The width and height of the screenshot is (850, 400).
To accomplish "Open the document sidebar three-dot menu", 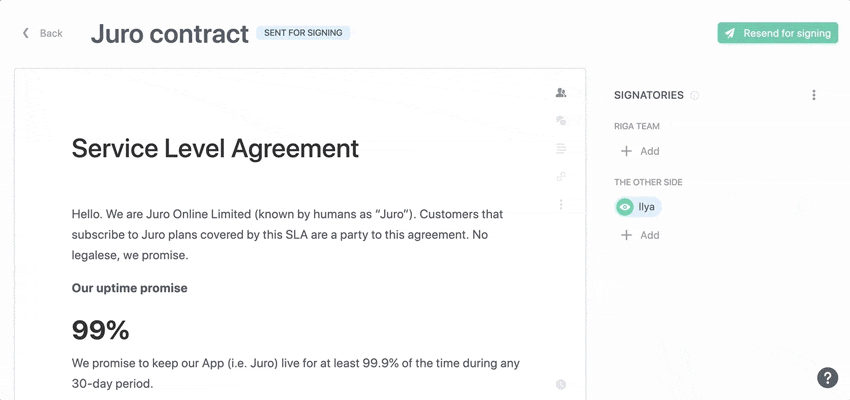I will click(x=561, y=205).
